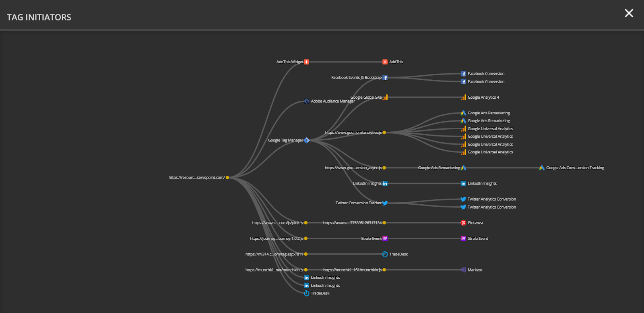Click the munchki...161/munchkin.js node dot
644x313 pixels.
(x=384, y=270)
